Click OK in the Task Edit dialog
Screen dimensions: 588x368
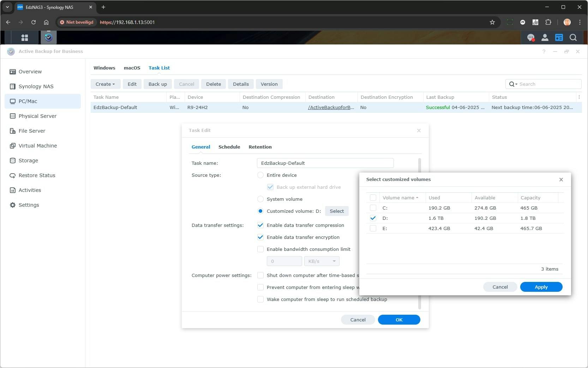coord(399,320)
